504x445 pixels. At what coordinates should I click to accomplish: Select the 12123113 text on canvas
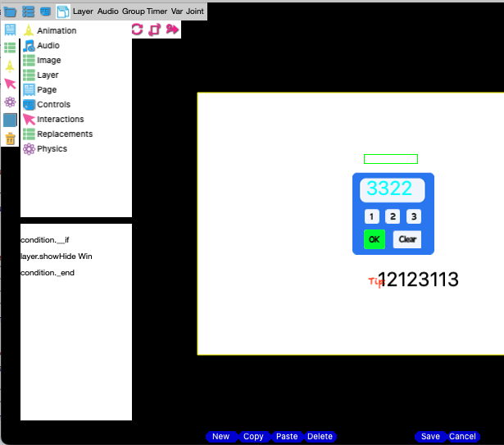coord(418,279)
